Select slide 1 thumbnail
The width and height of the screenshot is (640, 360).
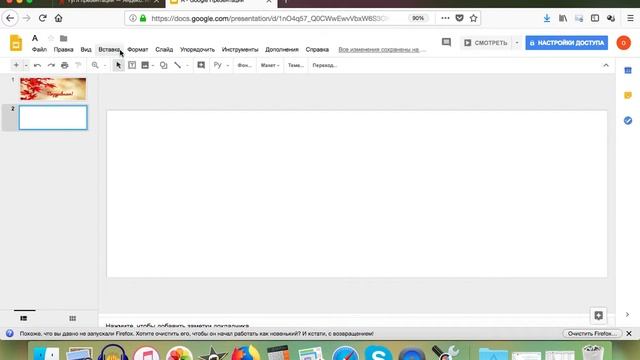(x=53, y=89)
